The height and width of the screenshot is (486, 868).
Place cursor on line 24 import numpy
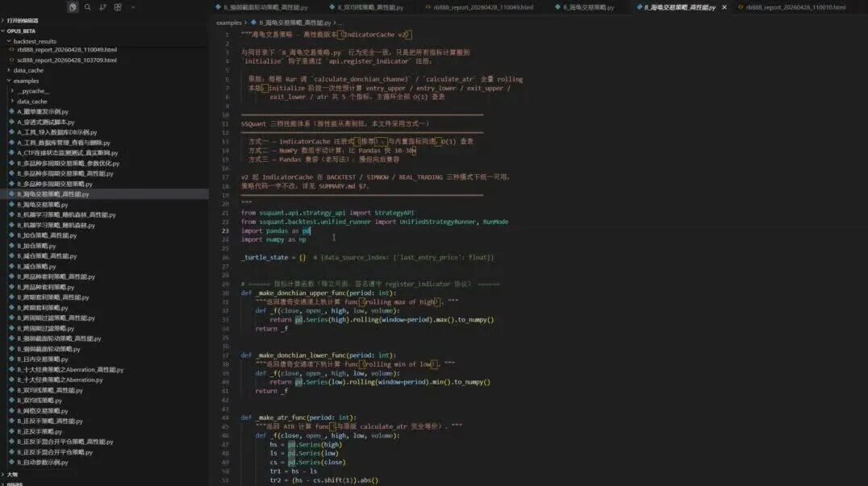[x=273, y=239]
